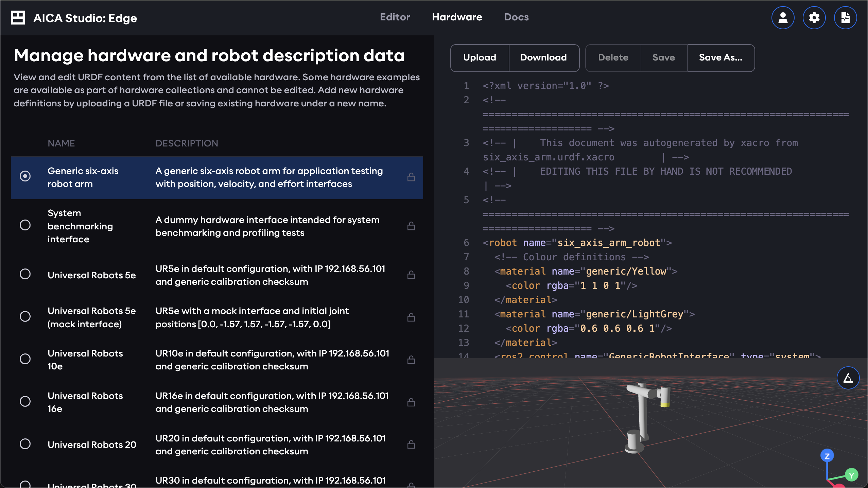Click lock icon in Universal Robots 5e row

411,275
